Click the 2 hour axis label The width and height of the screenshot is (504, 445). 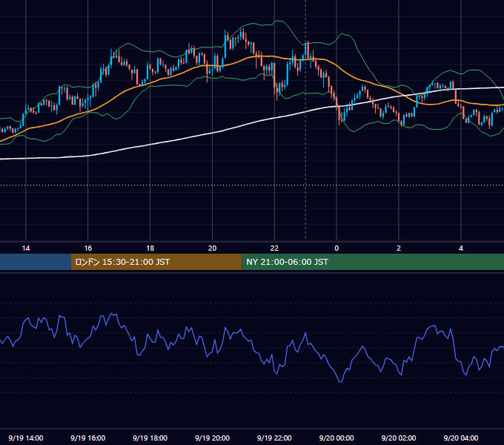tap(399, 248)
